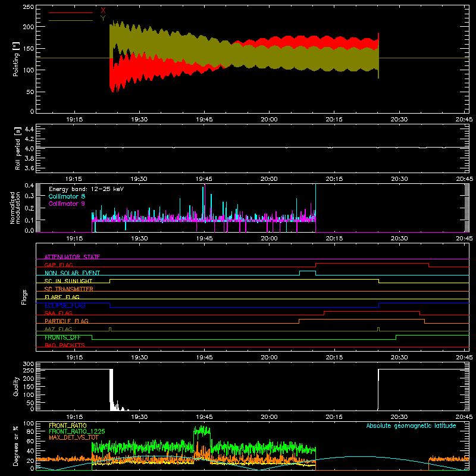Click the "Flags" y-axis label
This screenshot has width=476, height=476.
[x=24, y=297]
